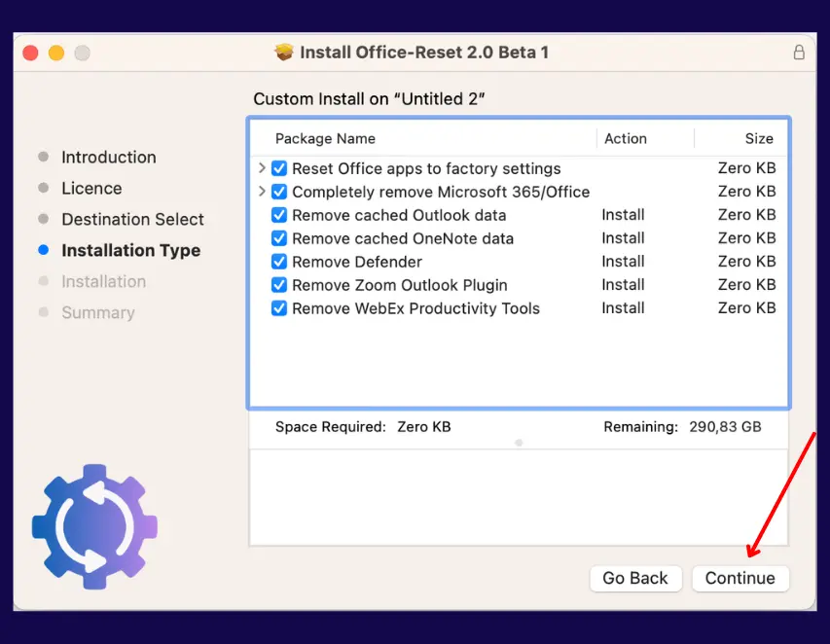Click 'Remove cached OneNote data' label
The height and width of the screenshot is (644, 830).
(403, 238)
